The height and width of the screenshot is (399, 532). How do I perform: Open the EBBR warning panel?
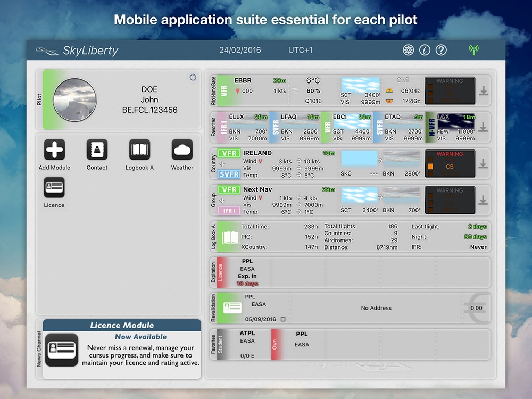450,90
